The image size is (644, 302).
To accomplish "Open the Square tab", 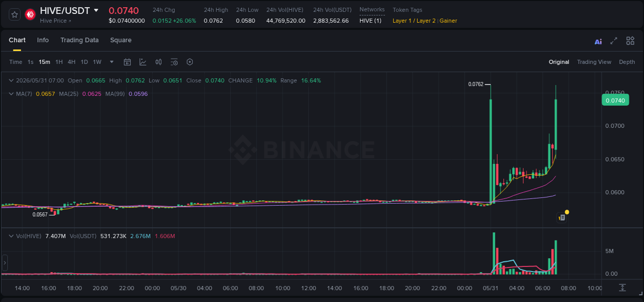I will pyautogui.click(x=121, y=40).
